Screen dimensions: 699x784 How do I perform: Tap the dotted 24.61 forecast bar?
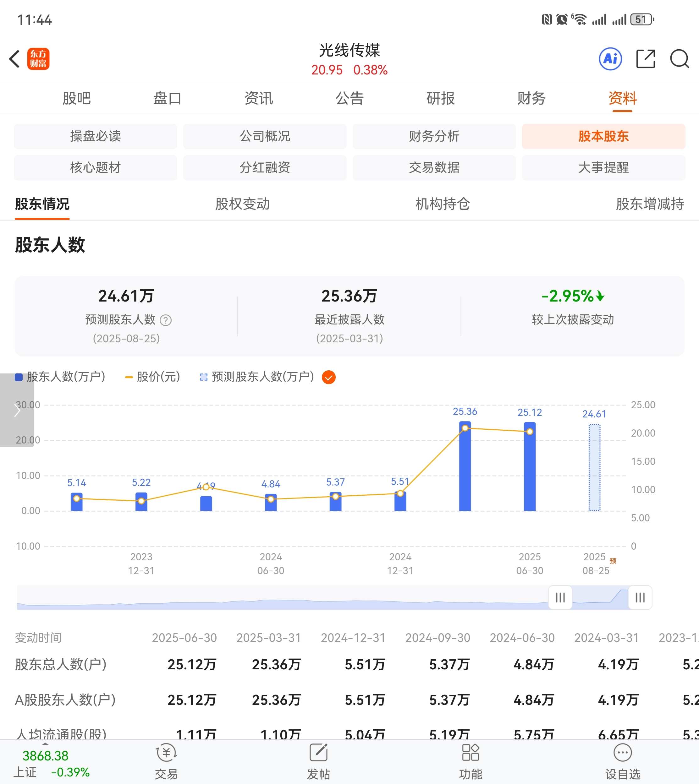[x=595, y=467]
